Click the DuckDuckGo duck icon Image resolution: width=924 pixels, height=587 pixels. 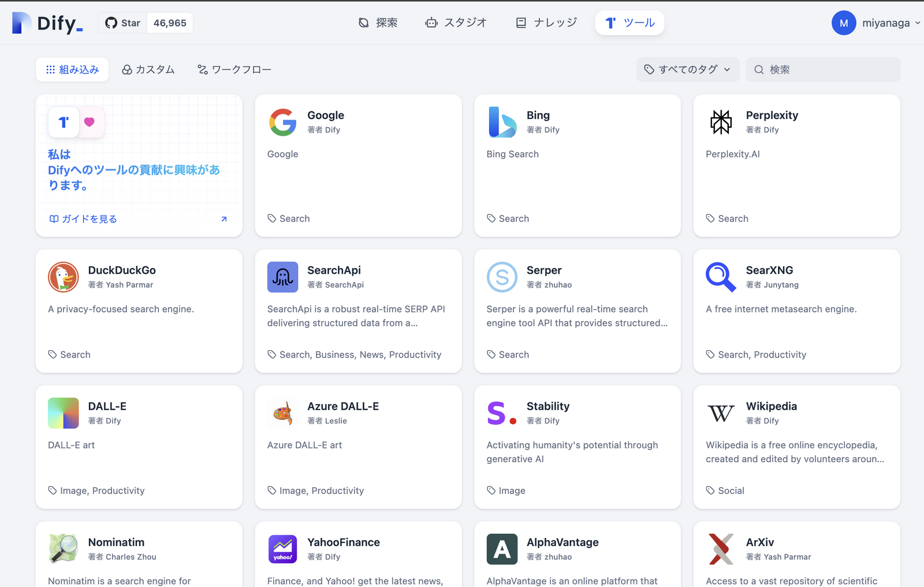coord(64,277)
